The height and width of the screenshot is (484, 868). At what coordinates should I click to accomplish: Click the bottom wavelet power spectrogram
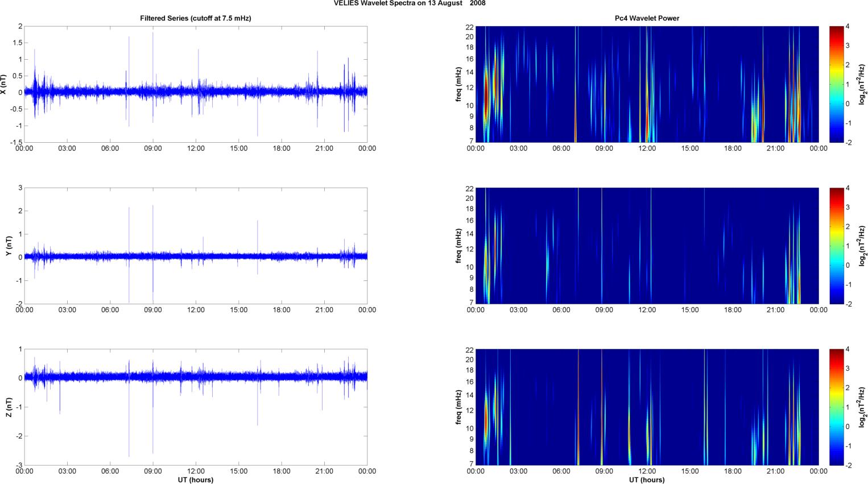click(x=647, y=407)
